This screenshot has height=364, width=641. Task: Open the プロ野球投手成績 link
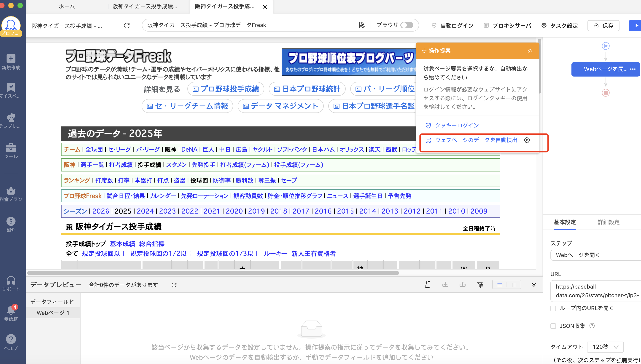tap(226, 89)
